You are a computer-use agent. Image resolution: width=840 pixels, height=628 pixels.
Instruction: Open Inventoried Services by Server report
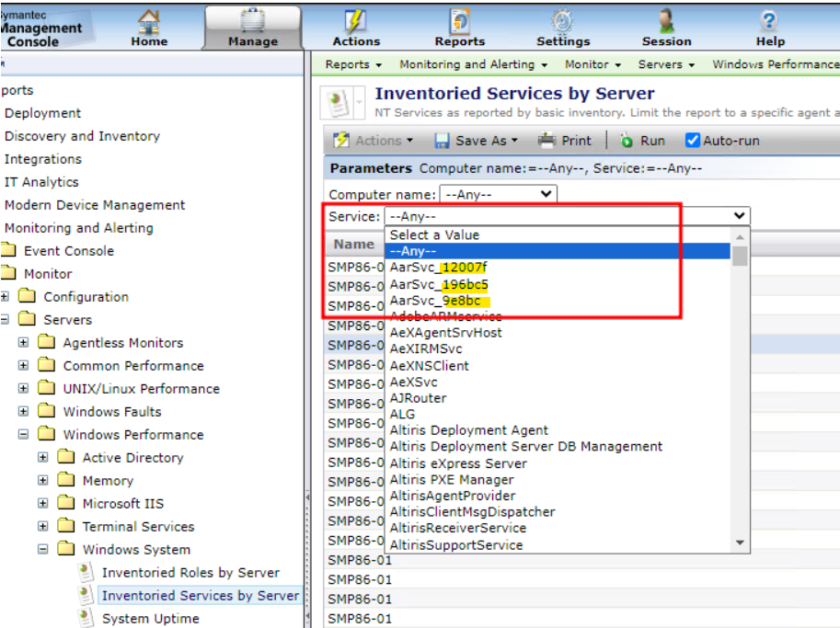coord(201,595)
